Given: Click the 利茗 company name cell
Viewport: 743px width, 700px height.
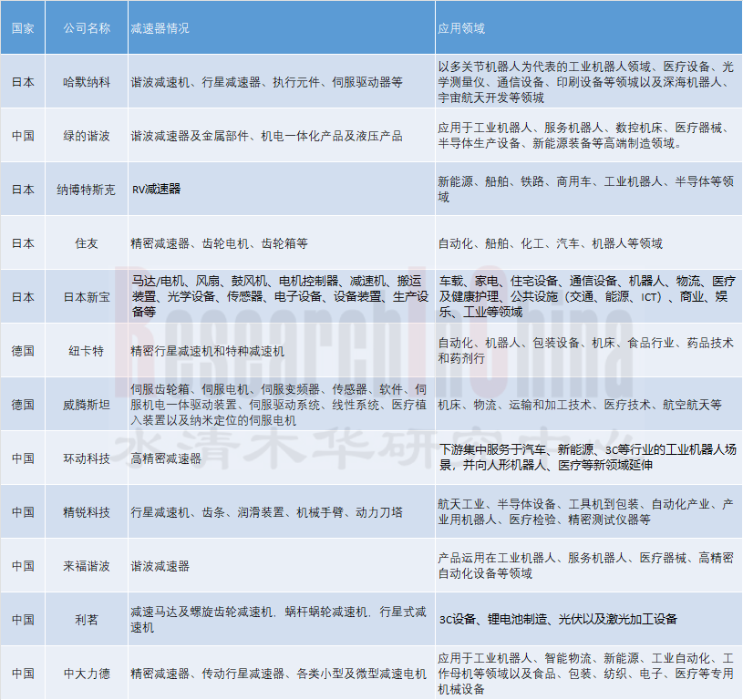Looking at the screenshot, I should [87, 620].
